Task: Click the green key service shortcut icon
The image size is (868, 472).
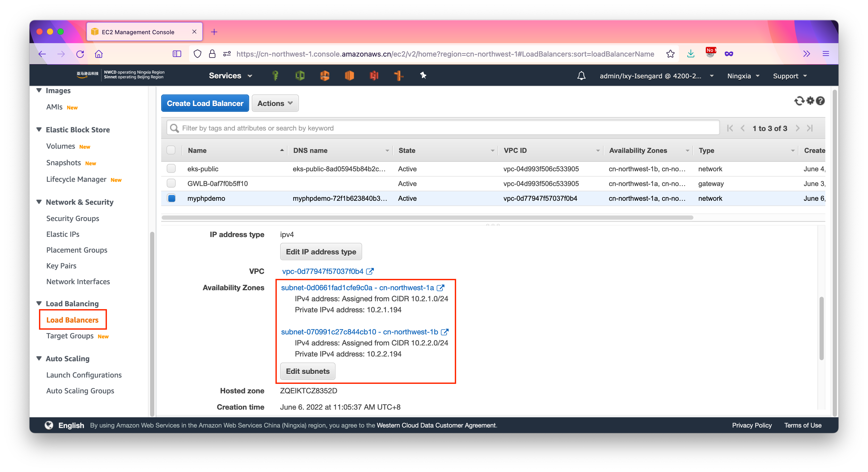Action: (x=275, y=76)
